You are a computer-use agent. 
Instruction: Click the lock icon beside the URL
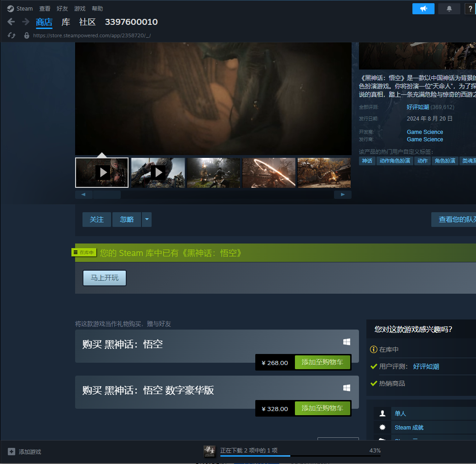pos(27,35)
